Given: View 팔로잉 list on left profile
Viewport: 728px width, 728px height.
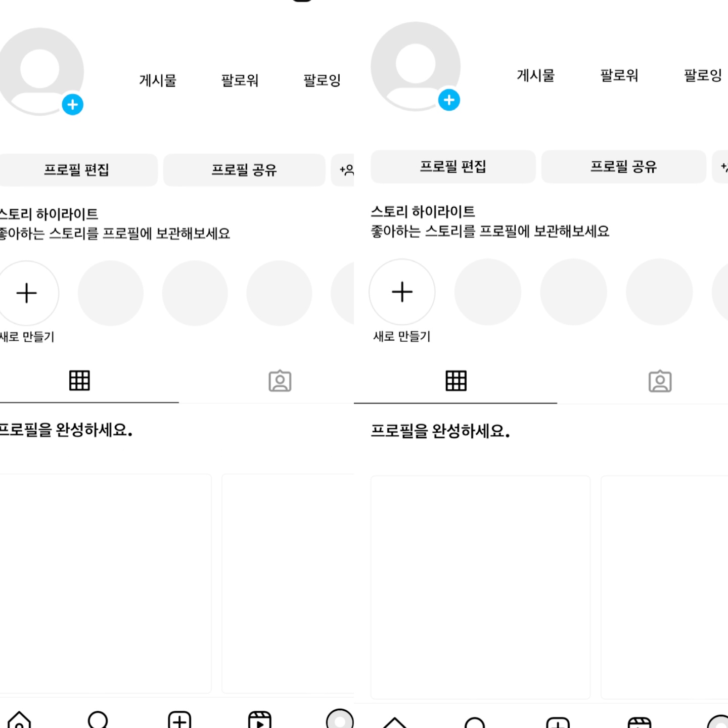Looking at the screenshot, I should [x=322, y=80].
